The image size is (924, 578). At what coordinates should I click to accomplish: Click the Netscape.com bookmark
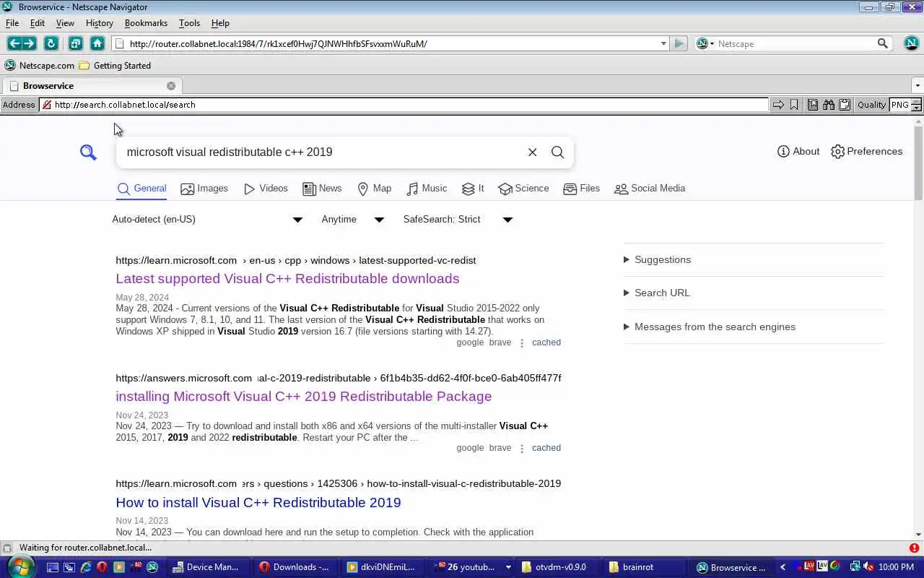point(40,65)
